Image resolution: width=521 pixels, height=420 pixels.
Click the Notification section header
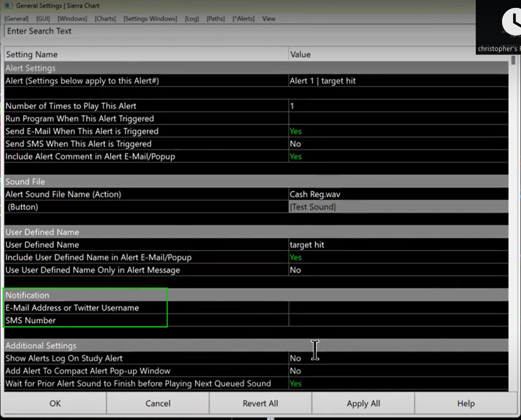point(256,295)
